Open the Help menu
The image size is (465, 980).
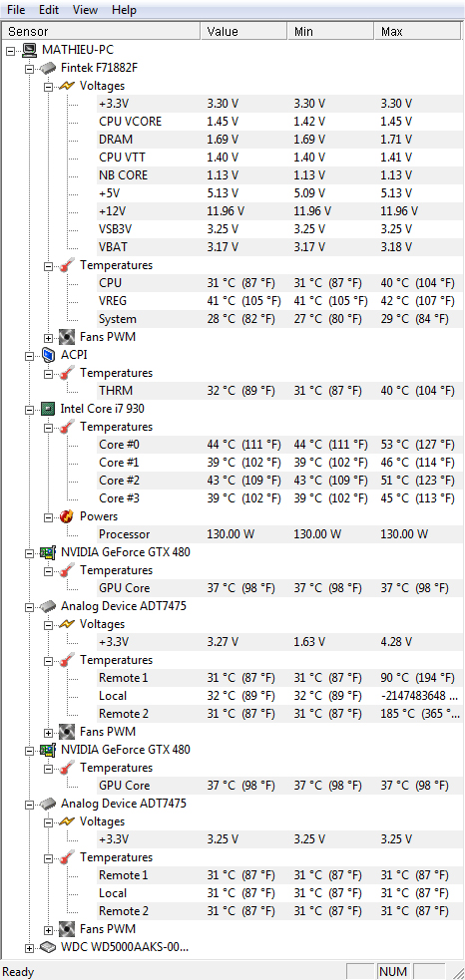tap(124, 10)
